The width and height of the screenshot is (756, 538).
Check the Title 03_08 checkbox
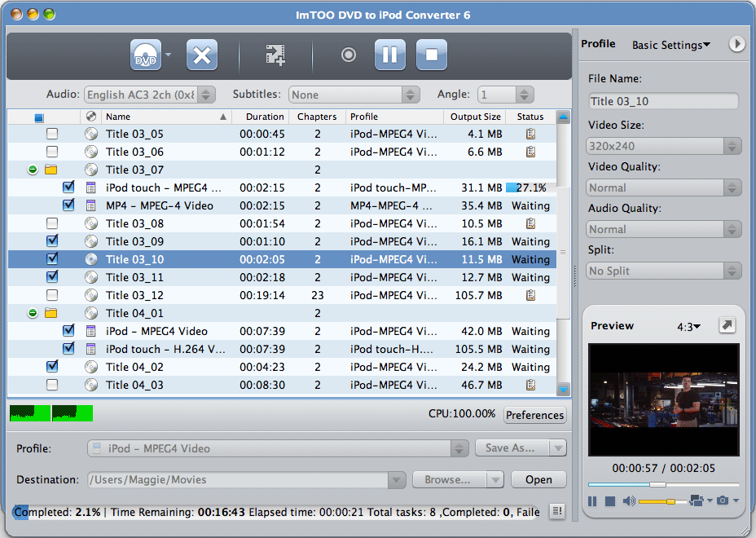coord(52,223)
